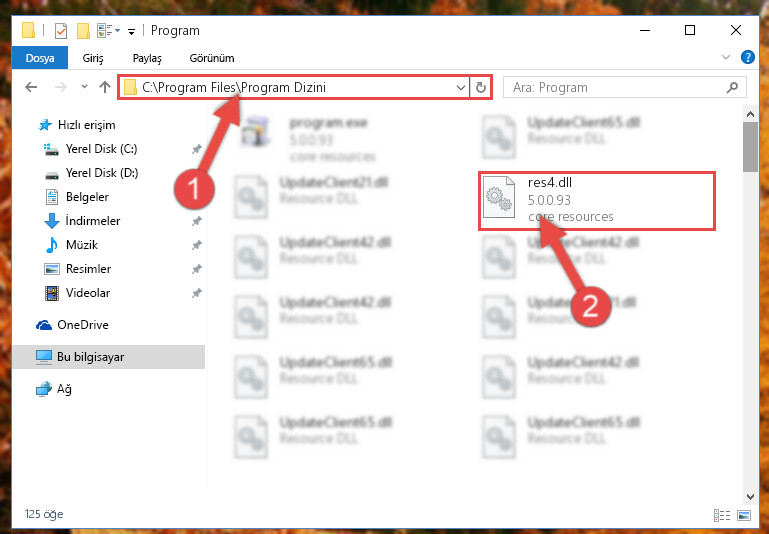Expand the ribbon with chevron
Viewport: 769px width, 534px height.
[x=726, y=57]
